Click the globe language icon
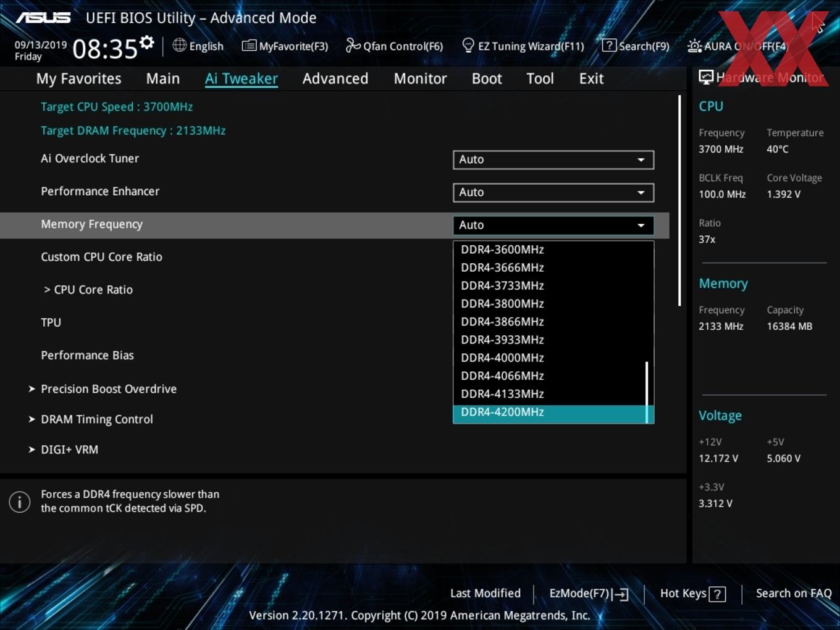Viewport: 840px width, 630px height. [179, 45]
